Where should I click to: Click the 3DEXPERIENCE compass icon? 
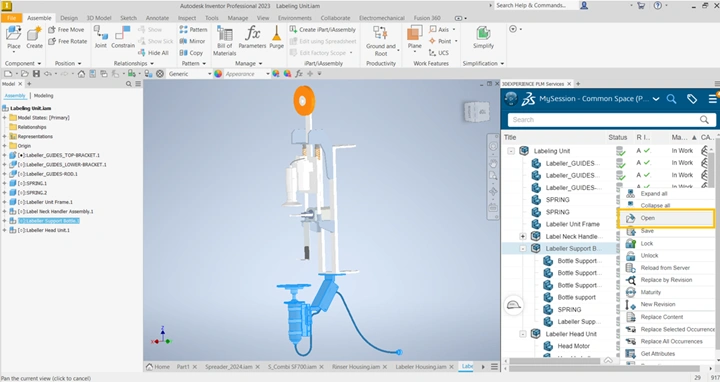click(x=511, y=98)
